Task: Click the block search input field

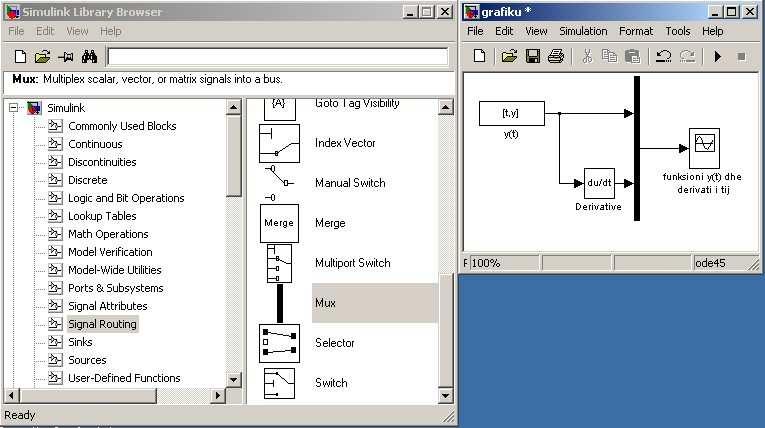Action: [277, 57]
